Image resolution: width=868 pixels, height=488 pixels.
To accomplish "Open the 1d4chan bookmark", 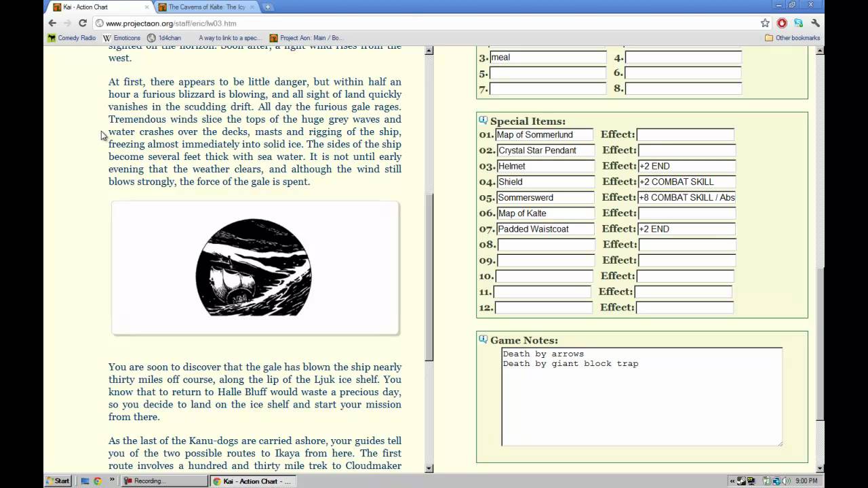I will (x=164, y=38).
